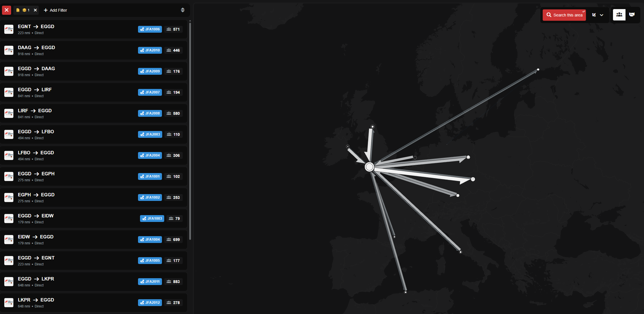Viewport: 644px width, 314px height.
Task: Open the sort order up-down arrows
Action: tap(183, 10)
